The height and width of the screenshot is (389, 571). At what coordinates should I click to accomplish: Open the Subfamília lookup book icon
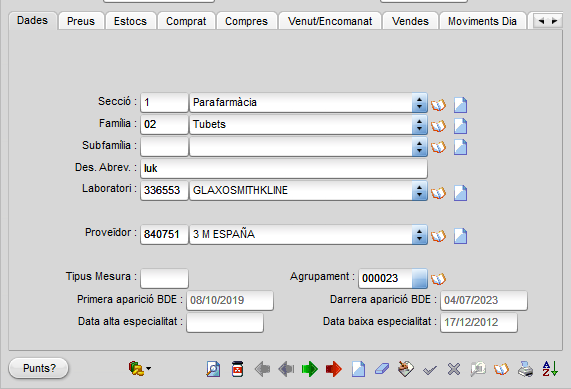pyautogui.click(x=438, y=147)
